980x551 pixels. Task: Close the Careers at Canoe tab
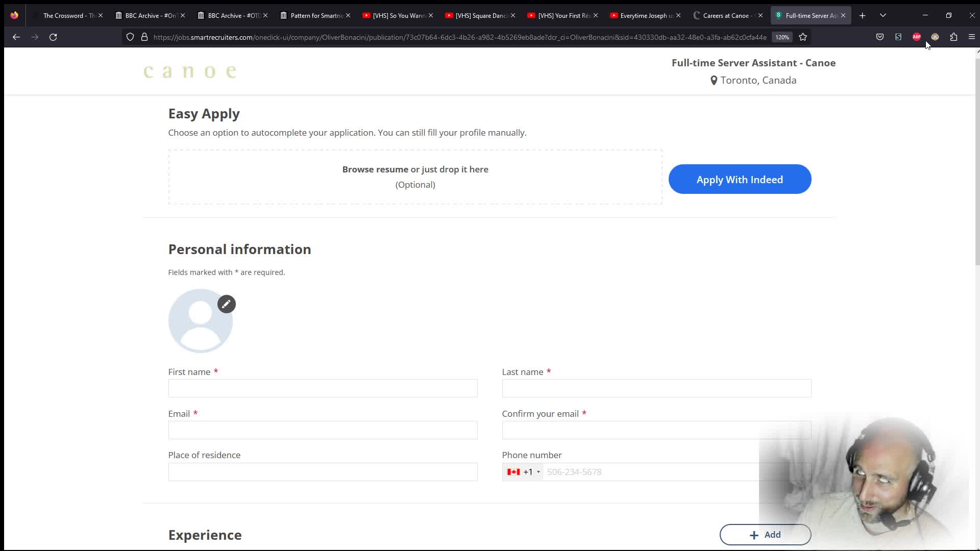(x=761, y=16)
